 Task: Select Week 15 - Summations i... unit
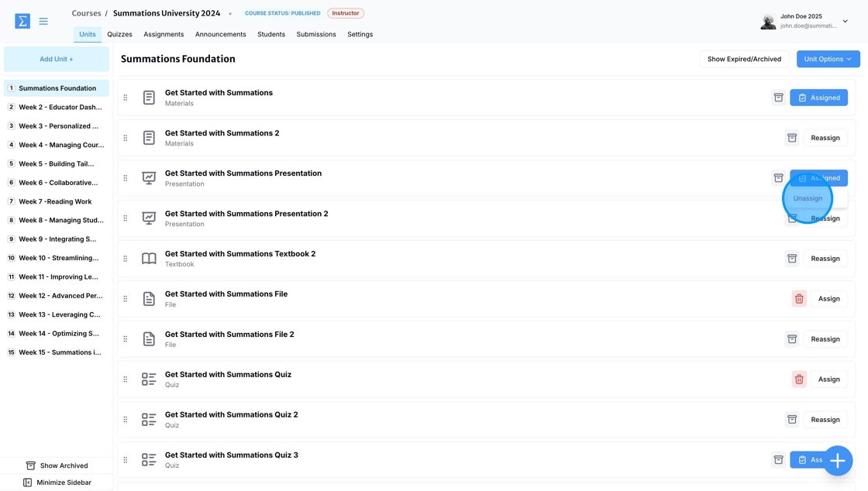pyautogui.click(x=57, y=352)
